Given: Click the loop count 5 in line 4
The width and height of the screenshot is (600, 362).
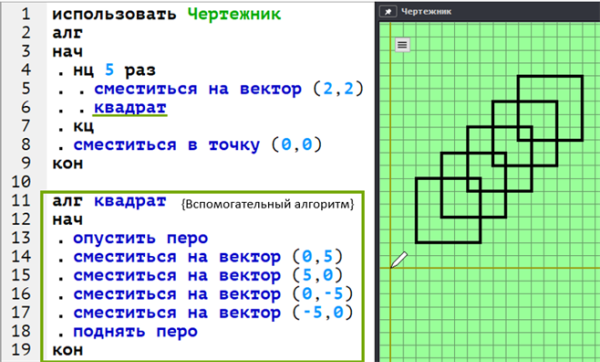Looking at the screenshot, I should tap(109, 70).
